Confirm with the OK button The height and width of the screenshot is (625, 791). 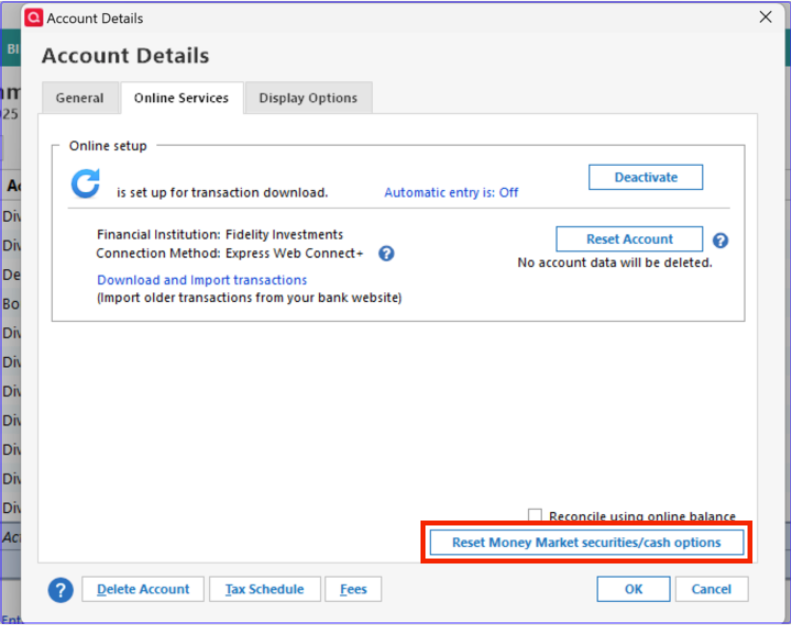click(633, 589)
